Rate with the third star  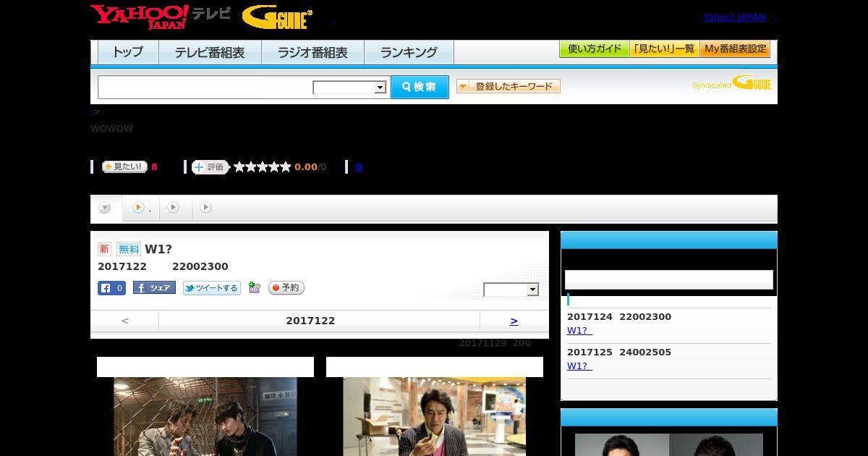coord(262,167)
